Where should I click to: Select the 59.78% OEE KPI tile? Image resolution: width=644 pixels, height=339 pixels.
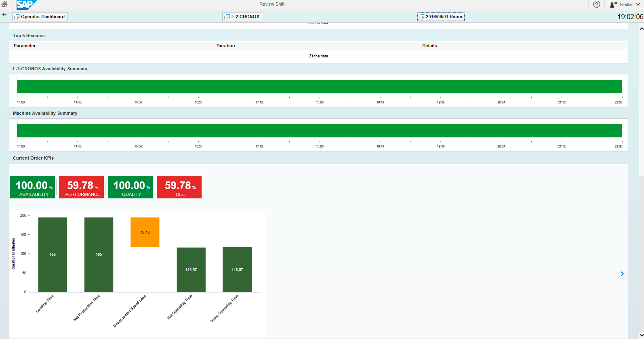[x=179, y=187]
